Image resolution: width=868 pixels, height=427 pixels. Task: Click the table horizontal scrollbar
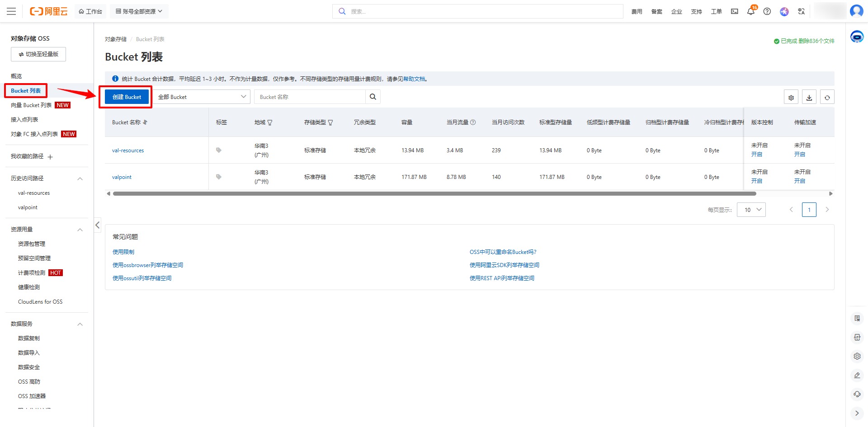[x=434, y=194]
